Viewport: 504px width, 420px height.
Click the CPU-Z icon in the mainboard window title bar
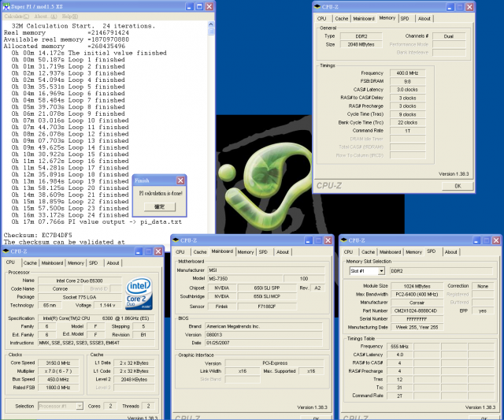(176, 240)
